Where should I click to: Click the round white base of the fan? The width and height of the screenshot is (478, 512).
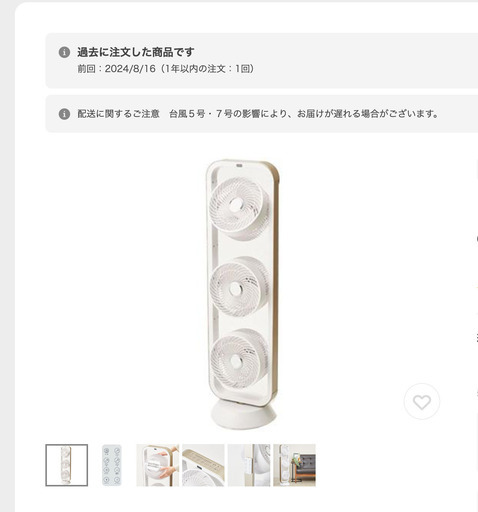243,414
